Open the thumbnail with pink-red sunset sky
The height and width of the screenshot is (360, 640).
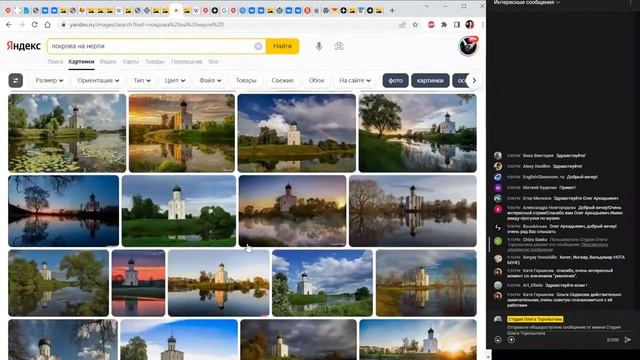(x=138, y=283)
